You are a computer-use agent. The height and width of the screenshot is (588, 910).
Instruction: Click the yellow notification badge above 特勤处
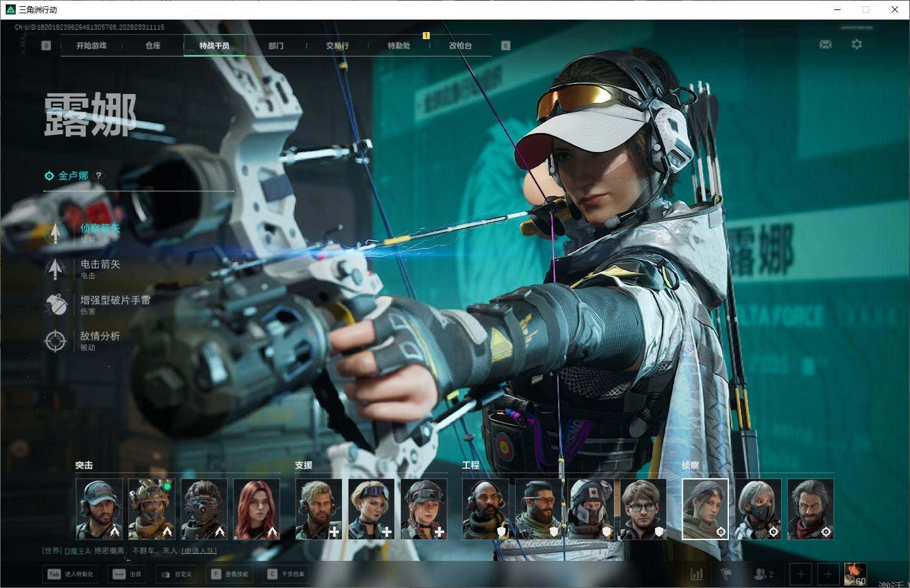click(x=426, y=35)
